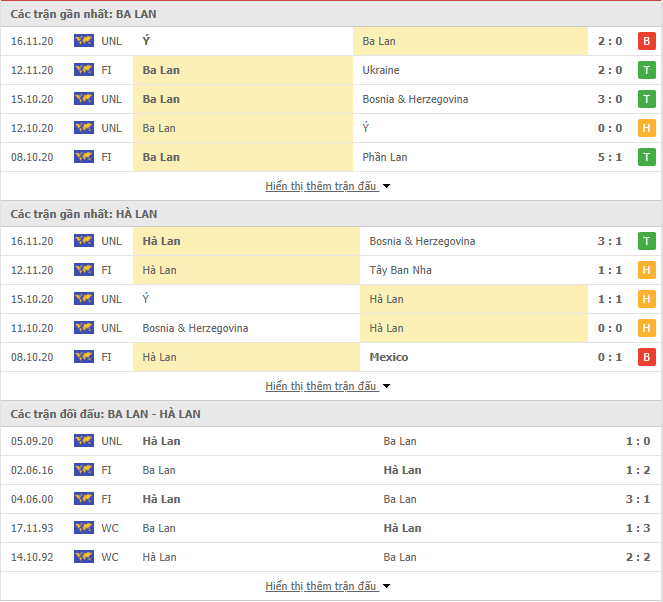
Task: Open the Ba Lan vs Bosnia & Herzegovina 3:0 match row
Action: [332, 99]
